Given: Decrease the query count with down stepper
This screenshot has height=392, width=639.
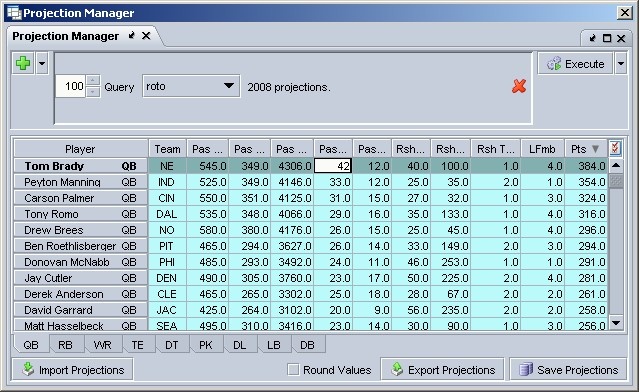Looking at the screenshot, I should (93, 92).
